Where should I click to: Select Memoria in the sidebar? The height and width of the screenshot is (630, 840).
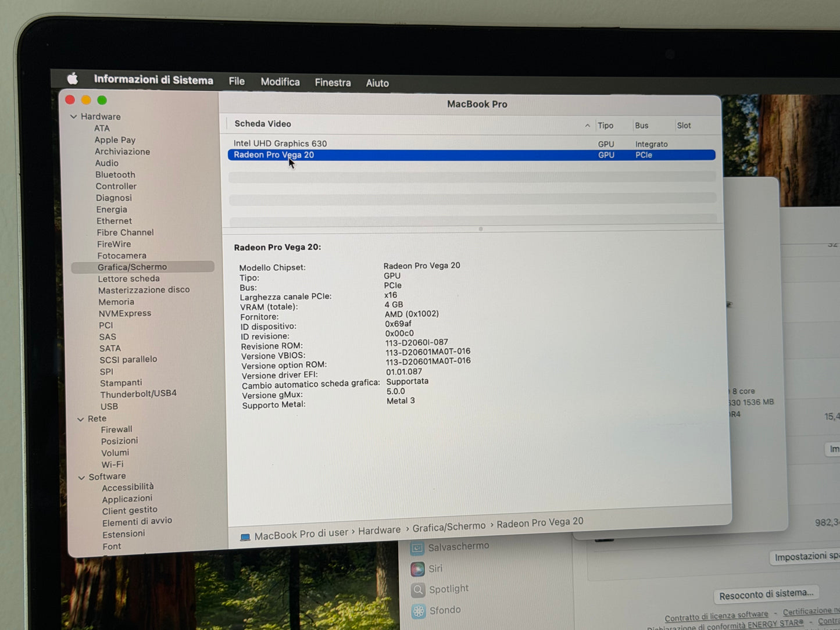click(x=116, y=302)
